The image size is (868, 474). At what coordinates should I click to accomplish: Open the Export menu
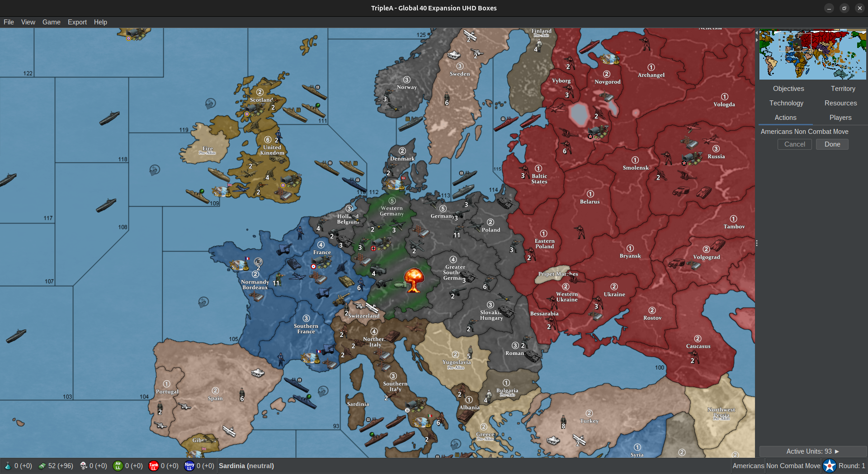click(77, 22)
